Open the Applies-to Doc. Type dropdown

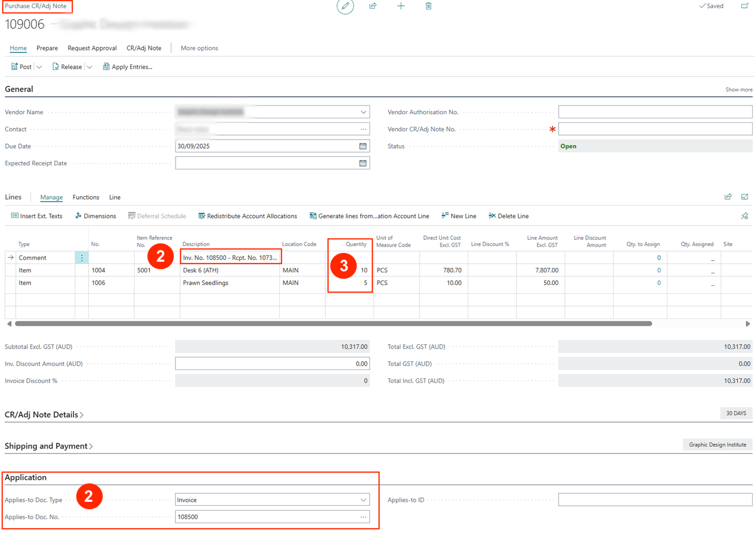pos(363,500)
